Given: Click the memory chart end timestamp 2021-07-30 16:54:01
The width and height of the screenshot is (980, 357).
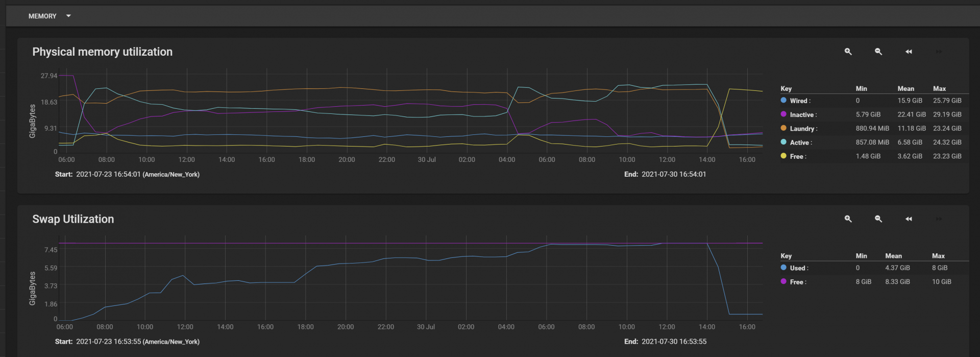Looking at the screenshot, I should 674,174.
